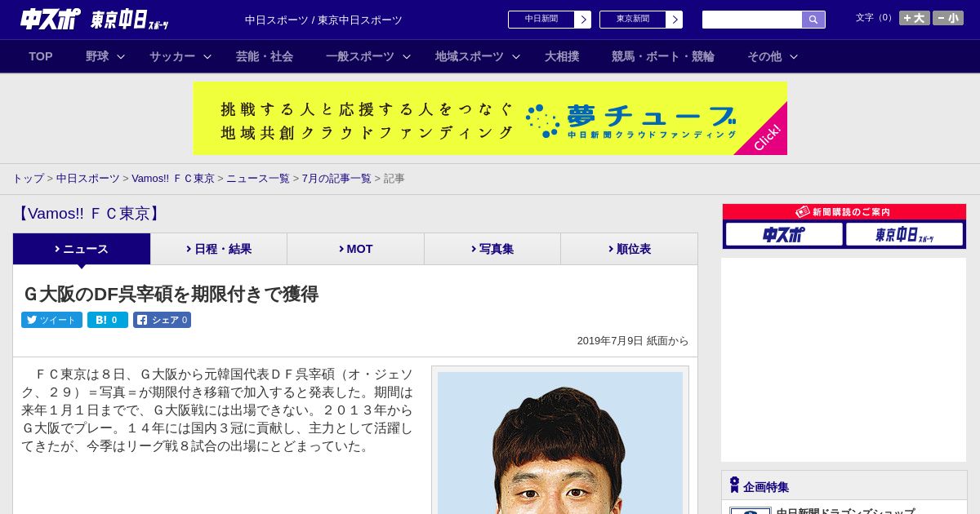Expand chevron next to 一般スポーツ

coord(407,56)
